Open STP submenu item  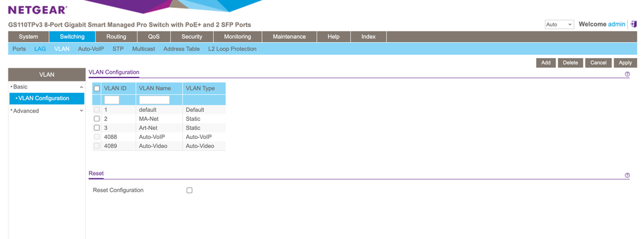coord(118,49)
